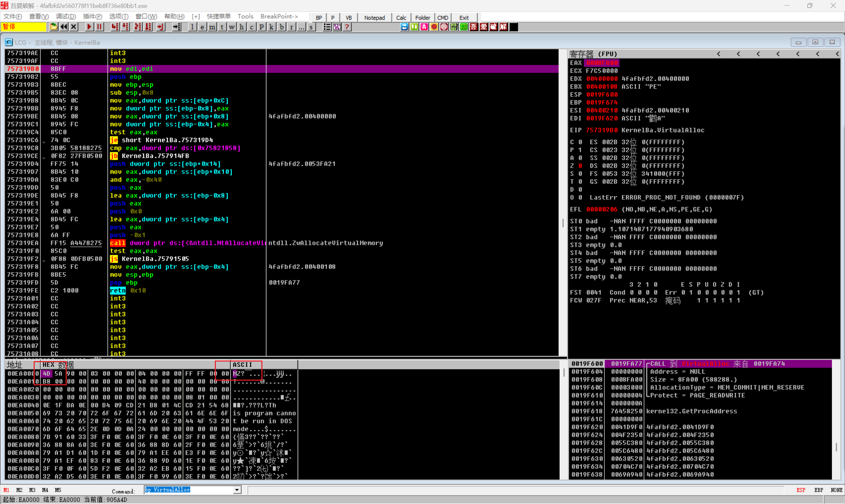
Task: Restart the debugged program with rewind icon
Action: (x=63, y=27)
